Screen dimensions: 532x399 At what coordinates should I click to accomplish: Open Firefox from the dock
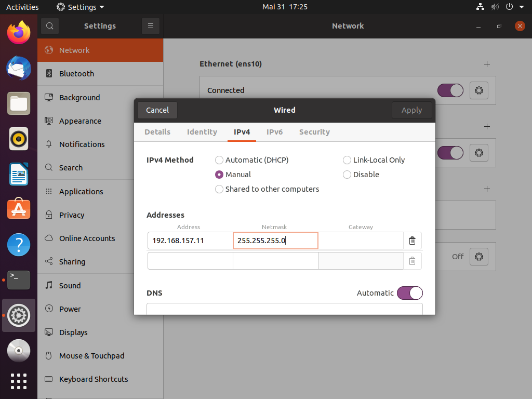(x=18, y=32)
